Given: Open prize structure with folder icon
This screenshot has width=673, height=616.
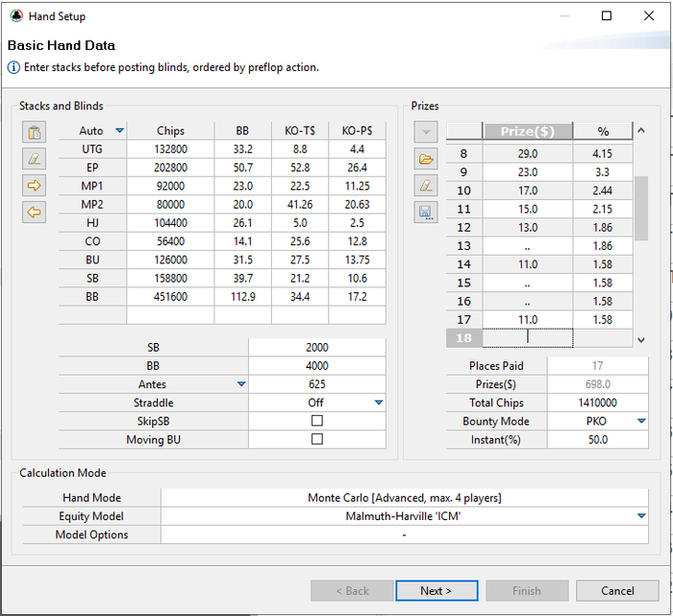Looking at the screenshot, I should coord(427,159).
